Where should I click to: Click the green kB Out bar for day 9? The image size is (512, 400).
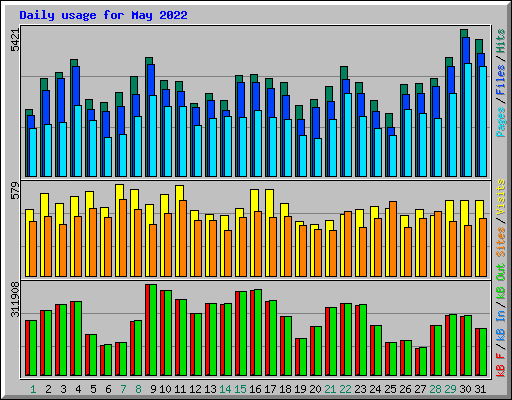coord(153,330)
